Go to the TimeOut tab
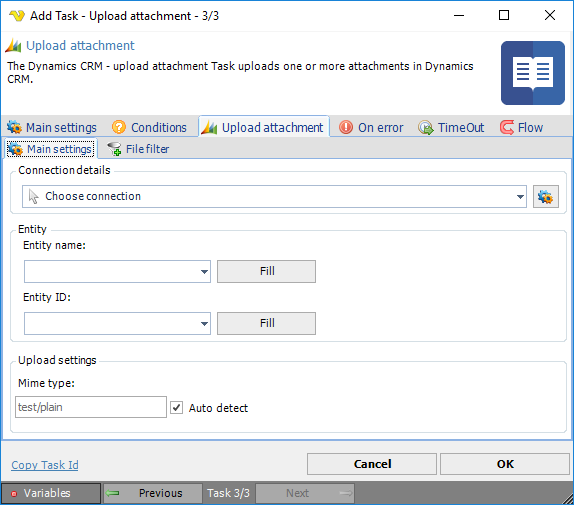This screenshot has height=505, width=574. [451, 127]
